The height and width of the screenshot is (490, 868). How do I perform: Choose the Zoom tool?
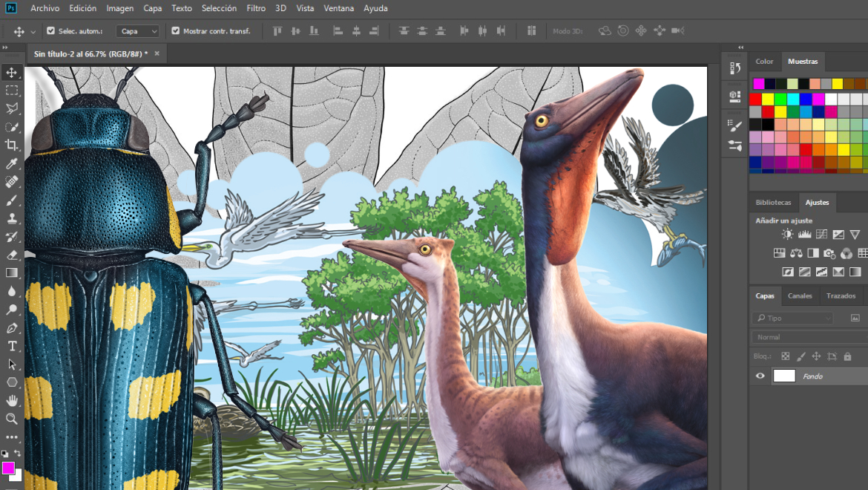12,419
